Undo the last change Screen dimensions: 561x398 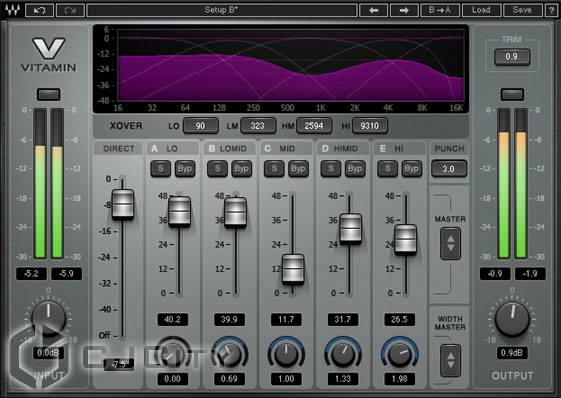(x=39, y=10)
